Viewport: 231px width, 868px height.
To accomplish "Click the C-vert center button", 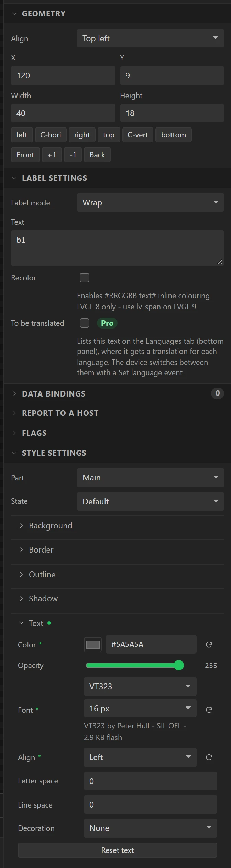I will (137, 135).
